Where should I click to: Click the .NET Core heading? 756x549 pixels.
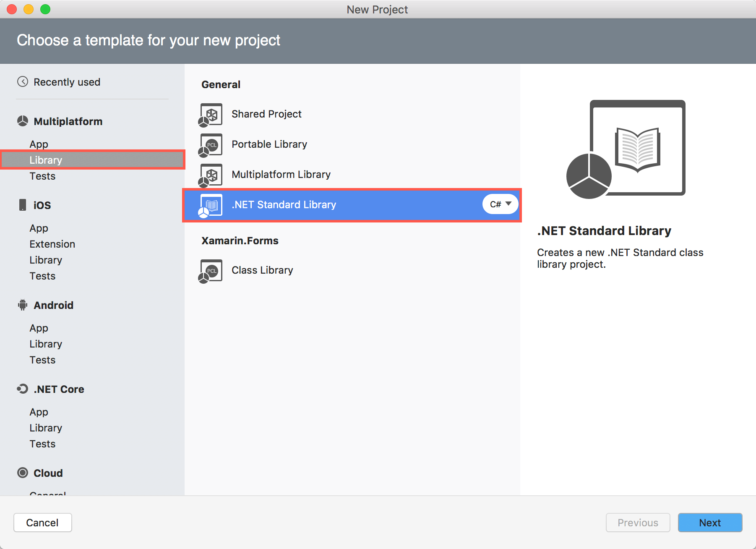tap(59, 389)
